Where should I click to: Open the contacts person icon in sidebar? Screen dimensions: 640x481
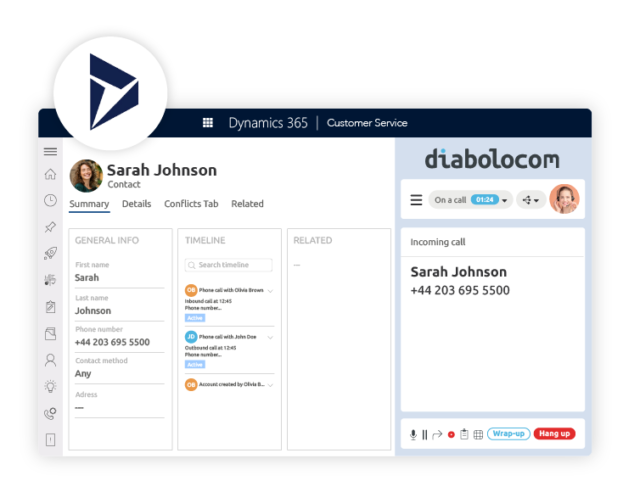[50, 360]
